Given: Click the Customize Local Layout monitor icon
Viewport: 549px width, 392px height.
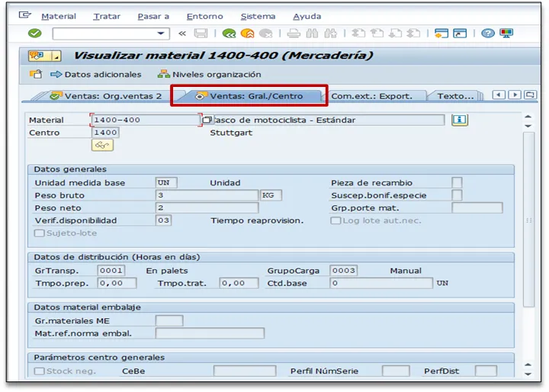Looking at the screenshot, I should point(506,34).
